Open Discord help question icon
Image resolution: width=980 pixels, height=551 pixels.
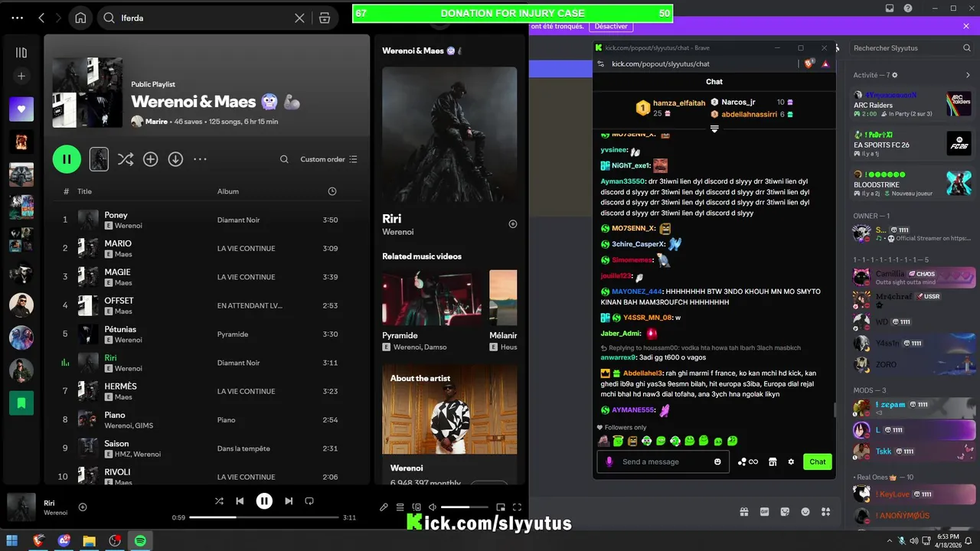[908, 8]
